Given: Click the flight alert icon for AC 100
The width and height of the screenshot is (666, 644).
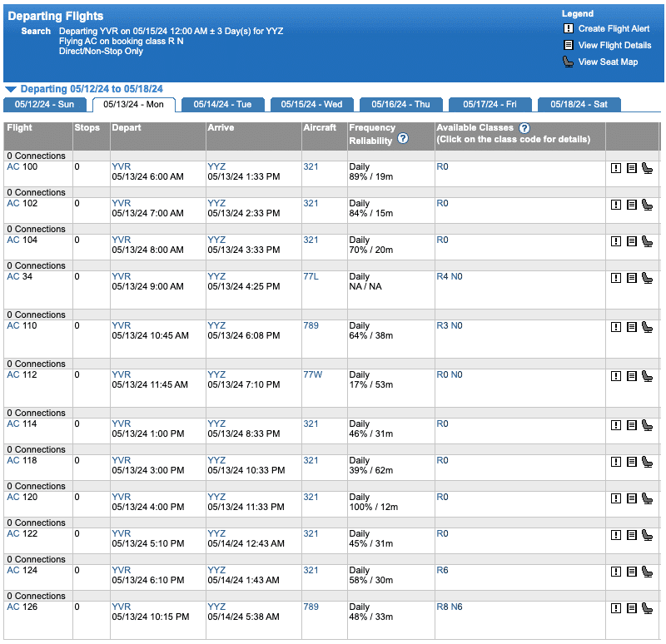Looking at the screenshot, I should point(616,168).
